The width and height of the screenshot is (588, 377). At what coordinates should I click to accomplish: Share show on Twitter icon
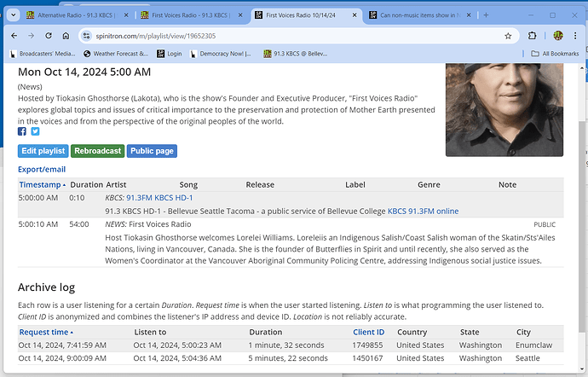[35, 131]
